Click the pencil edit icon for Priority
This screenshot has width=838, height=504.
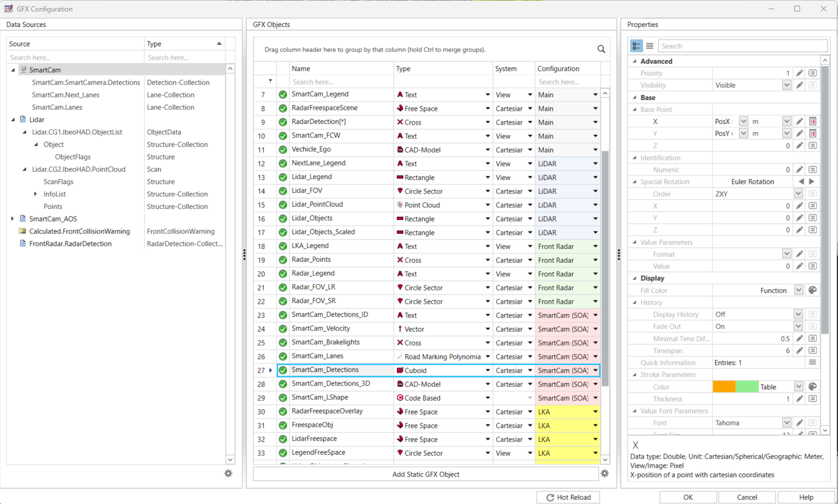pos(800,73)
